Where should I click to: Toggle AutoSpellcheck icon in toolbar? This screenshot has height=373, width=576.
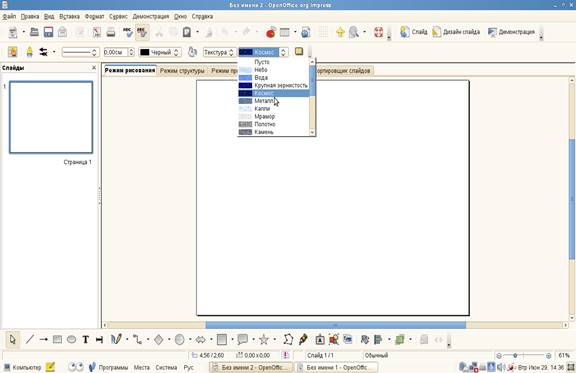pos(142,32)
